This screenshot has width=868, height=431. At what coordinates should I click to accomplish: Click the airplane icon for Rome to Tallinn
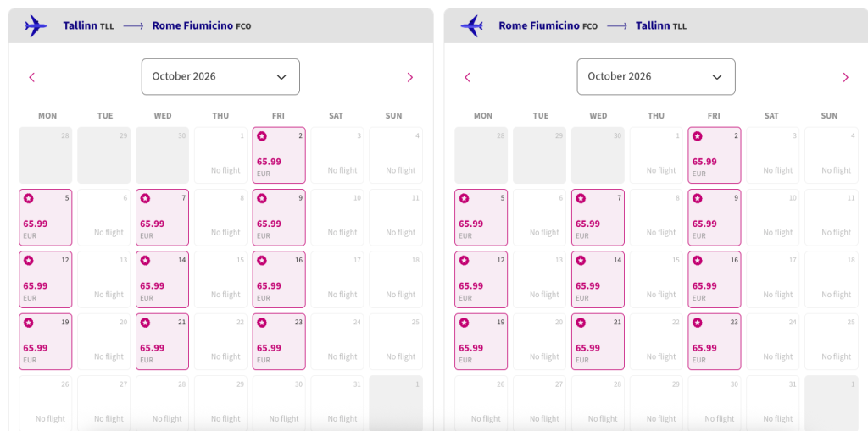pyautogui.click(x=472, y=26)
